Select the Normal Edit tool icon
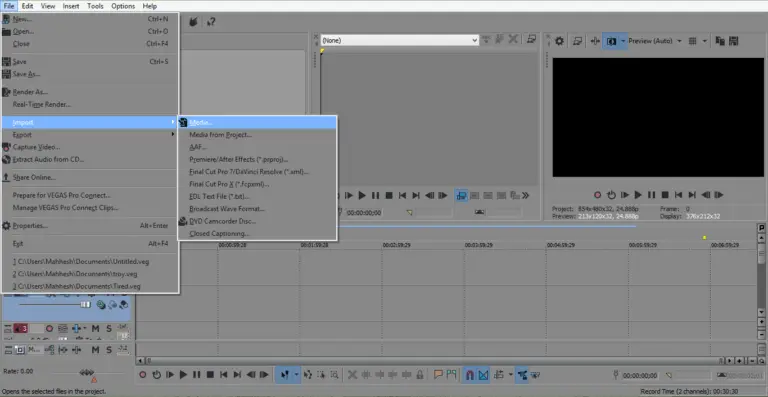This screenshot has width=768, height=397. tap(285, 375)
